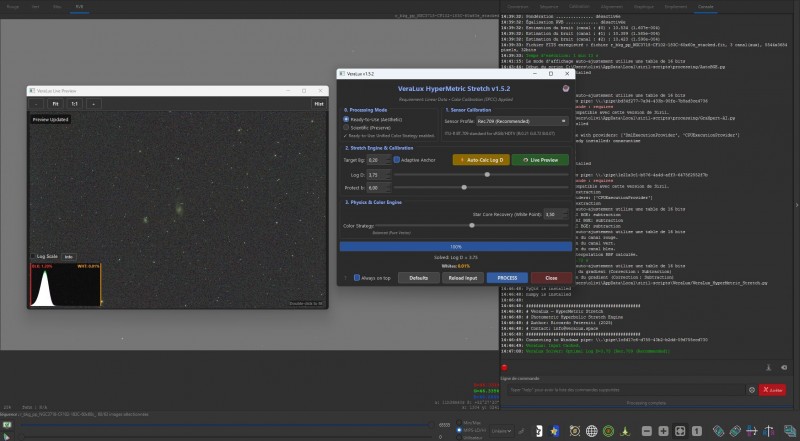Select the Scientific (Preserve) processing mode

click(367, 128)
